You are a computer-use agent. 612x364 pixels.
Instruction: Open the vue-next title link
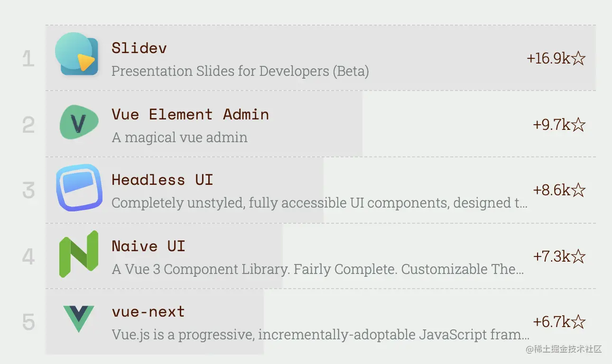pyautogui.click(x=148, y=312)
